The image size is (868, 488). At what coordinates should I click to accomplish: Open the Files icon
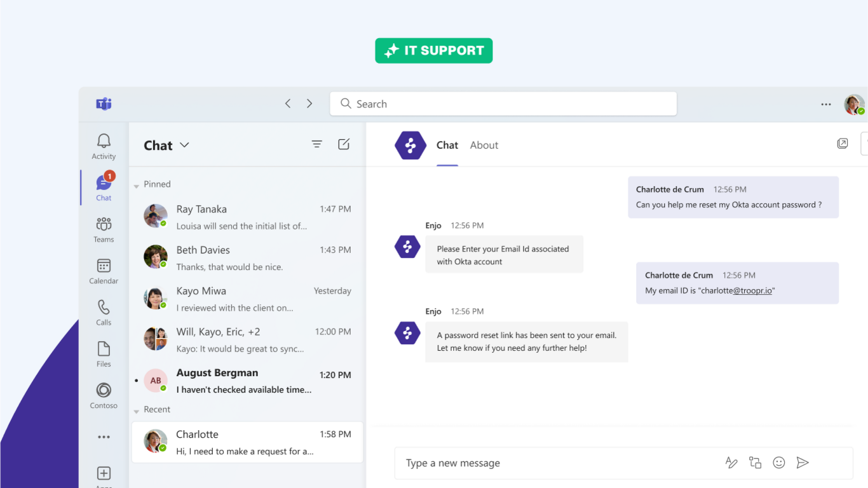[x=104, y=349]
